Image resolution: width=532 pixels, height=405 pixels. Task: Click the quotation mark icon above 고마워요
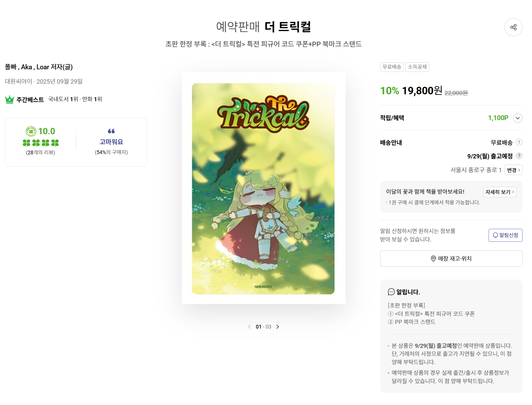111,131
